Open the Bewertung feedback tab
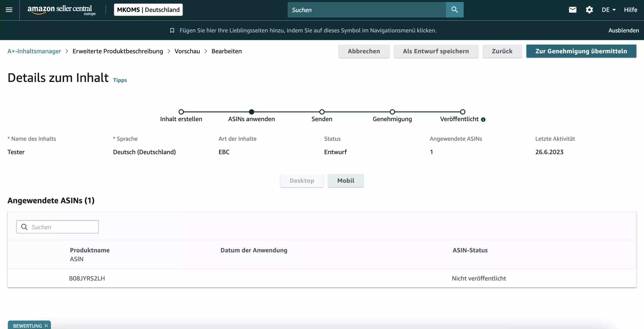This screenshot has height=329, width=644. point(28,326)
